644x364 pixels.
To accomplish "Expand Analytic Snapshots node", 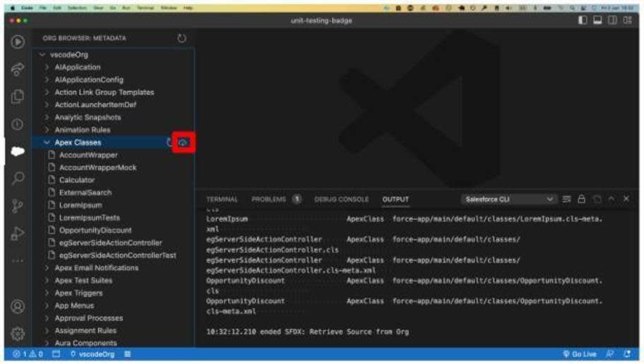I will (47, 117).
